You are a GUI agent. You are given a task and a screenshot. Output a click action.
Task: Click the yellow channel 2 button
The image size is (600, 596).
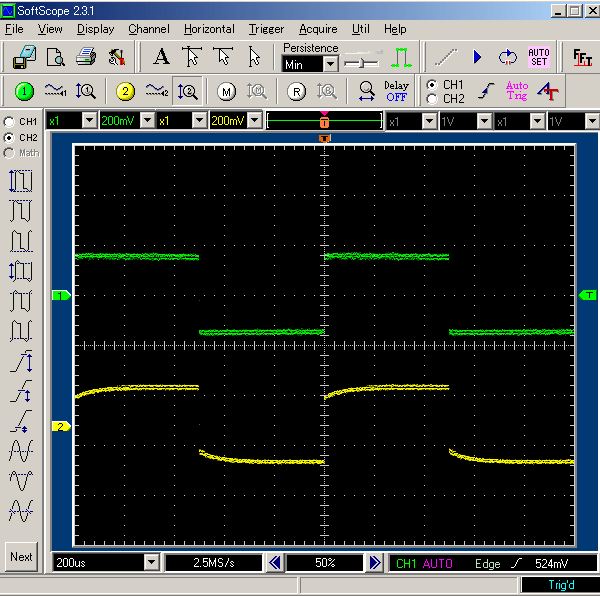(x=125, y=92)
